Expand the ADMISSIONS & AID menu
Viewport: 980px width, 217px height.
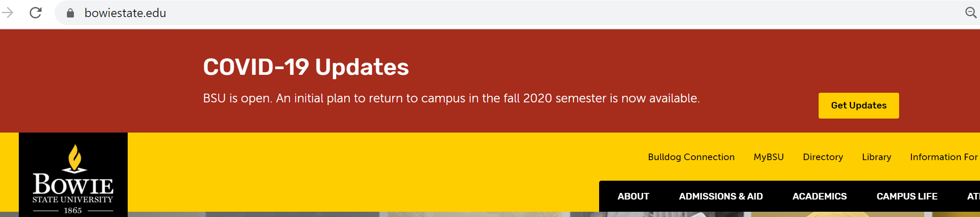click(x=721, y=196)
